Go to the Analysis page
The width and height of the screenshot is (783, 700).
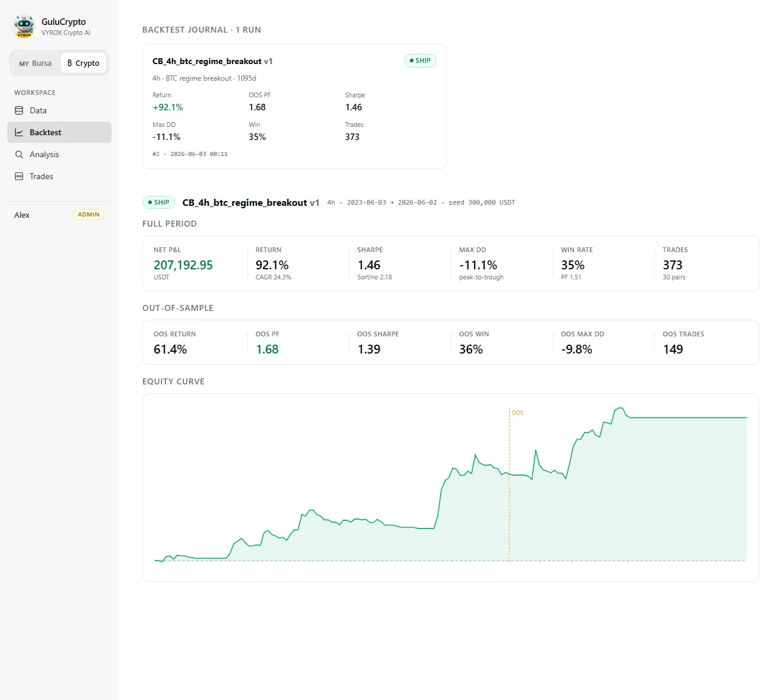(59, 154)
